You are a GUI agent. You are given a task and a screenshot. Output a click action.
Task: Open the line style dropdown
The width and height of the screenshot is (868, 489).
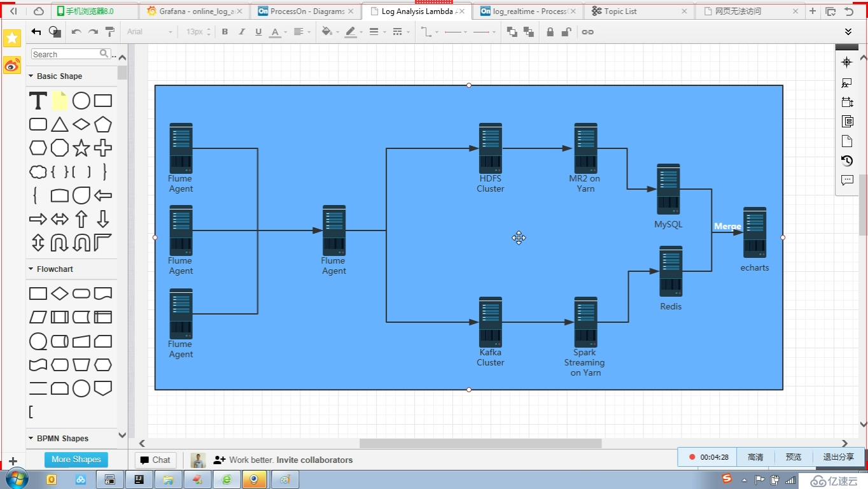coord(401,32)
